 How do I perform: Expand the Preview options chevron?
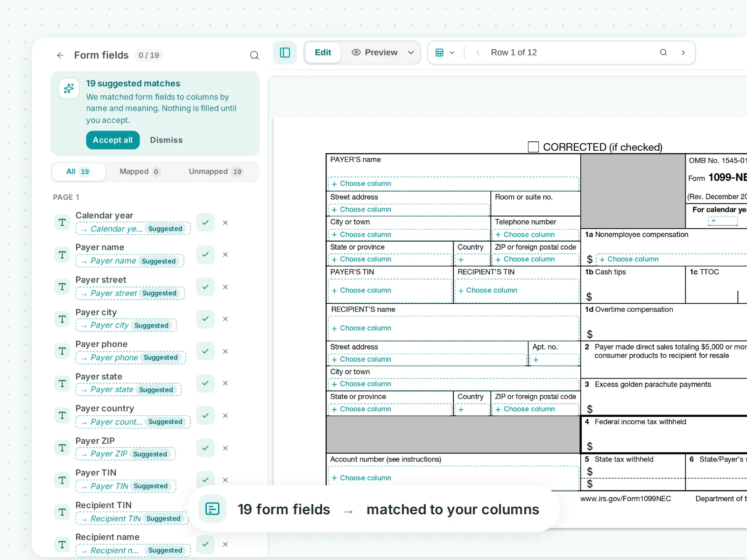click(x=411, y=52)
